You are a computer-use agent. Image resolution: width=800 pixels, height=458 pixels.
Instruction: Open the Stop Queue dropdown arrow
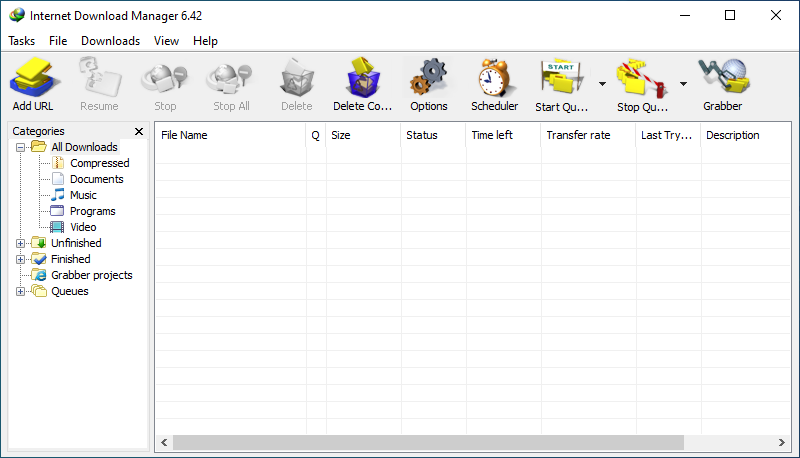(683, 84)
